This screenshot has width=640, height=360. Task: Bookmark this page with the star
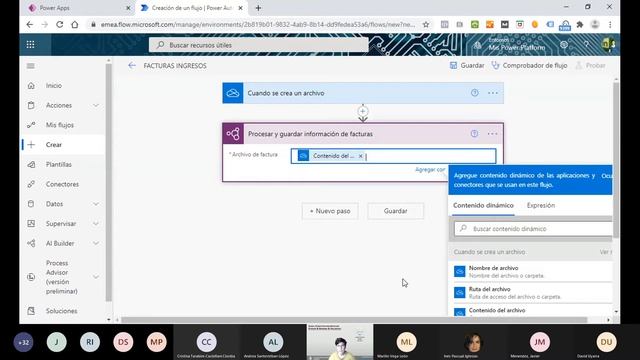click(x=426, y=24)
